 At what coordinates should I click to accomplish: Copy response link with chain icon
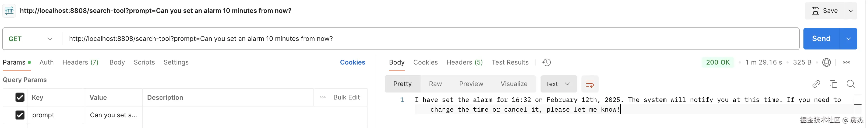point(816,84)
